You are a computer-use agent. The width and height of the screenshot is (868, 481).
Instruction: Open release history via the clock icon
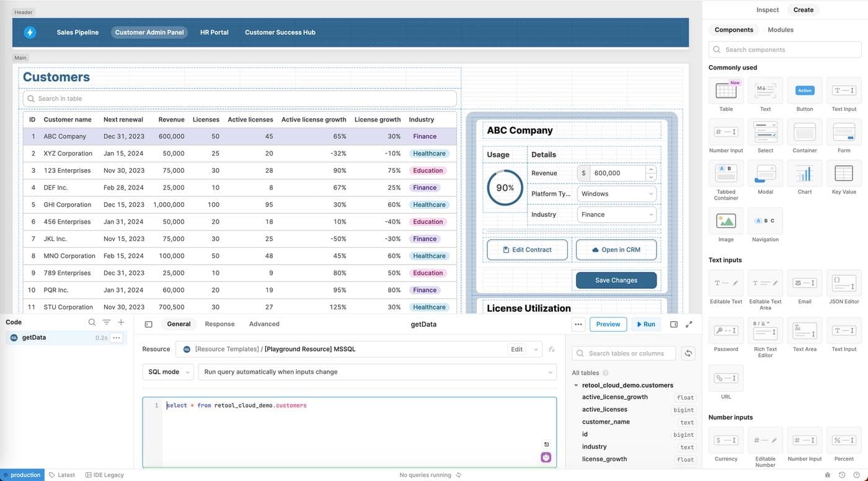click(x=841, y=475)
